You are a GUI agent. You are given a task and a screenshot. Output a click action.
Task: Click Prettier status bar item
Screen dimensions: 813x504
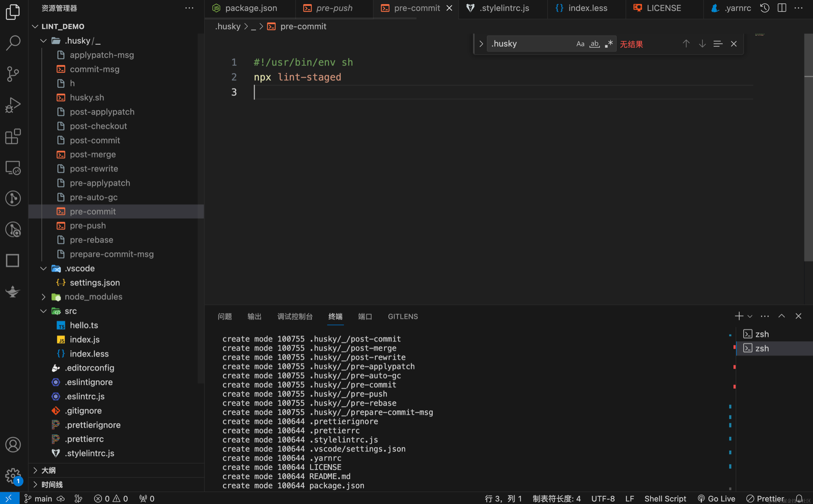[765, 498]
